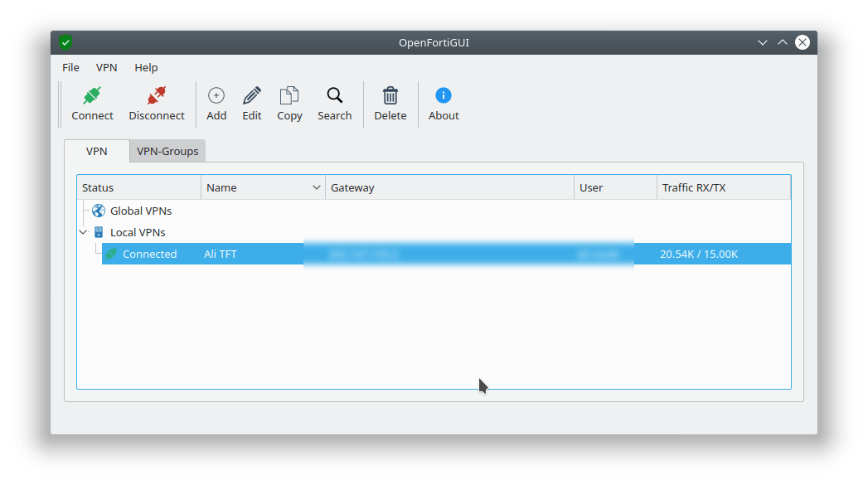Open the VPN menu
The height and width of the screenshot is (485, 868).
106,68
